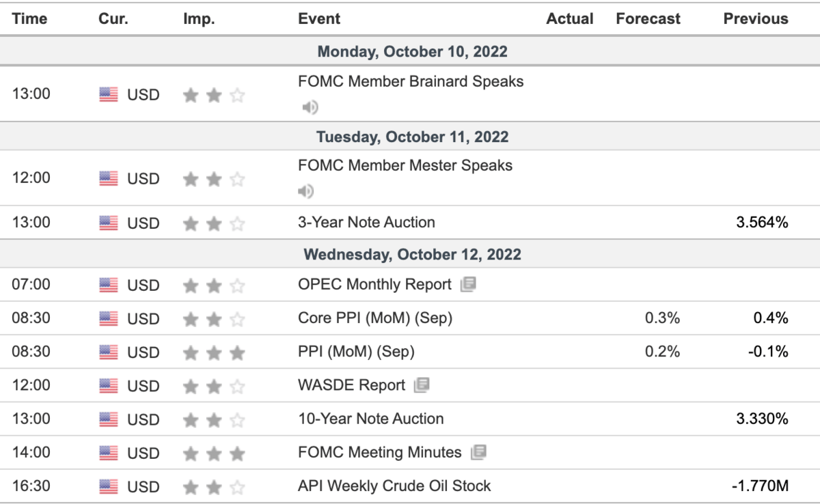Click US flag in API Crude Oil row
Screen dimensions: 820x504
[x=109, y=487]
